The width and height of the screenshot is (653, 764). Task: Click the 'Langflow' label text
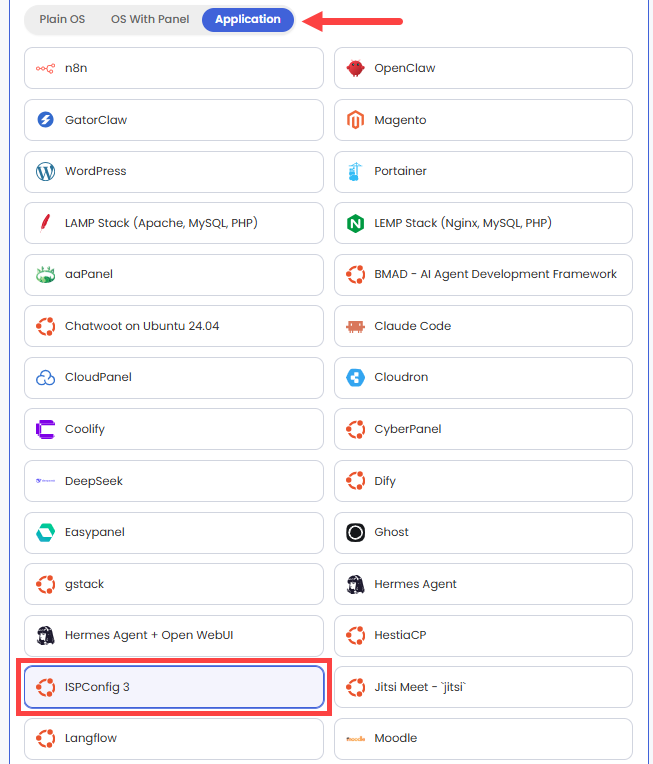click(x=91, y=738)
